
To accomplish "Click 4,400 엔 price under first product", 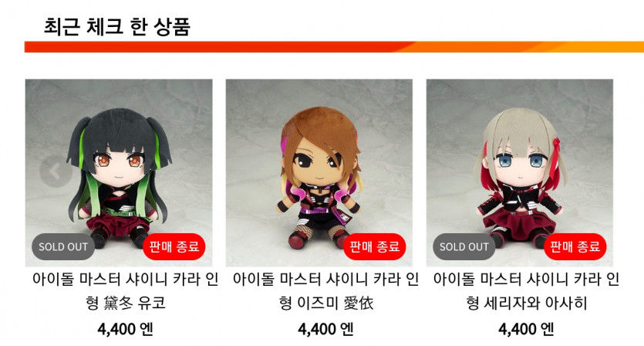I will 125,329.
